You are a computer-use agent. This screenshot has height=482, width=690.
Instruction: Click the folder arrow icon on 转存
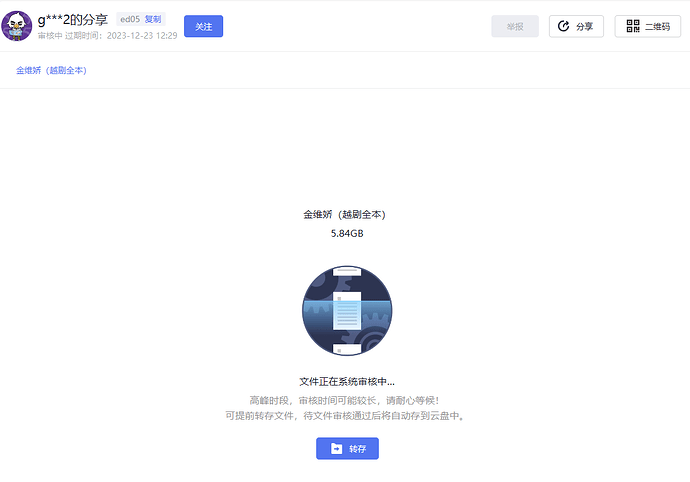pos(336,449)
